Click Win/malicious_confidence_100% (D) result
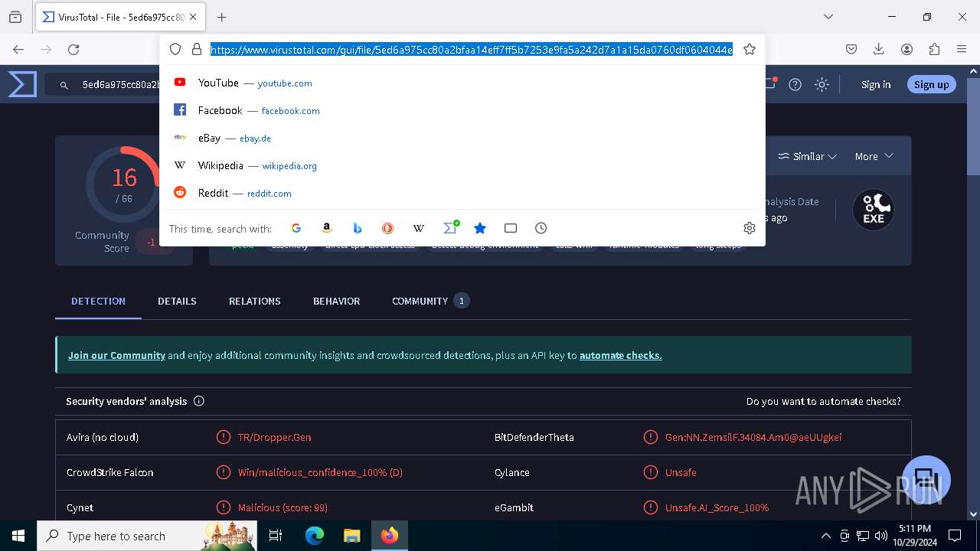 tap(320, 472)
